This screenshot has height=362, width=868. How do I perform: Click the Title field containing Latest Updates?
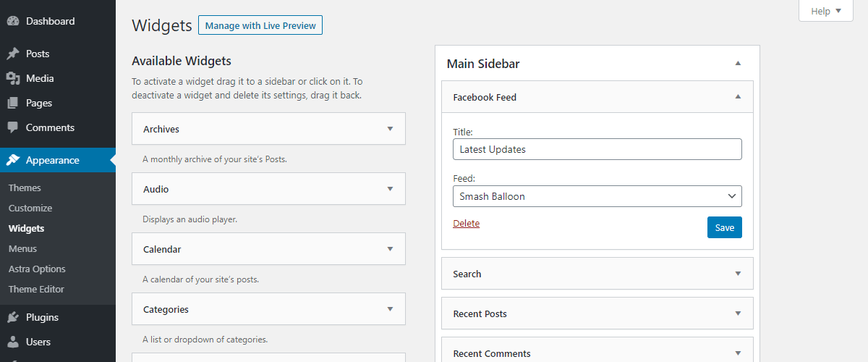click(x=597, y=149)
